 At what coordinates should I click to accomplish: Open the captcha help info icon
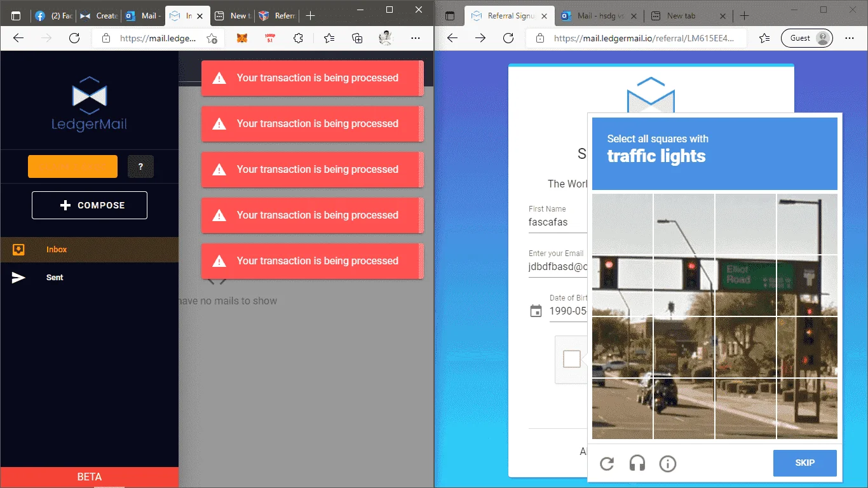667,463
